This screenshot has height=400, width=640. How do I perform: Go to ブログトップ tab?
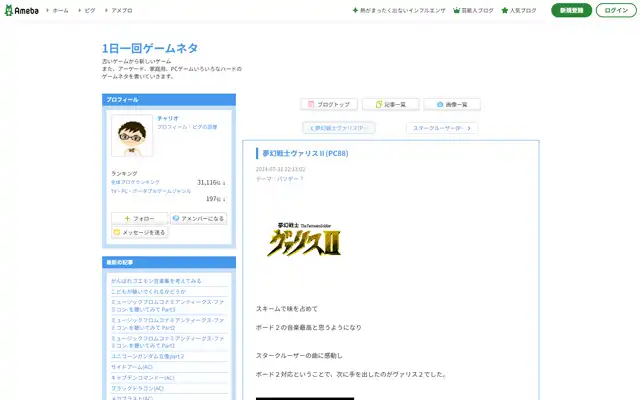(329, 104)
